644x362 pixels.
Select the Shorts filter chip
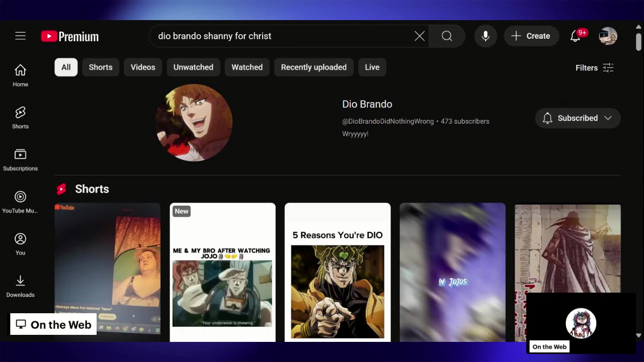click(x=101, y=67)
